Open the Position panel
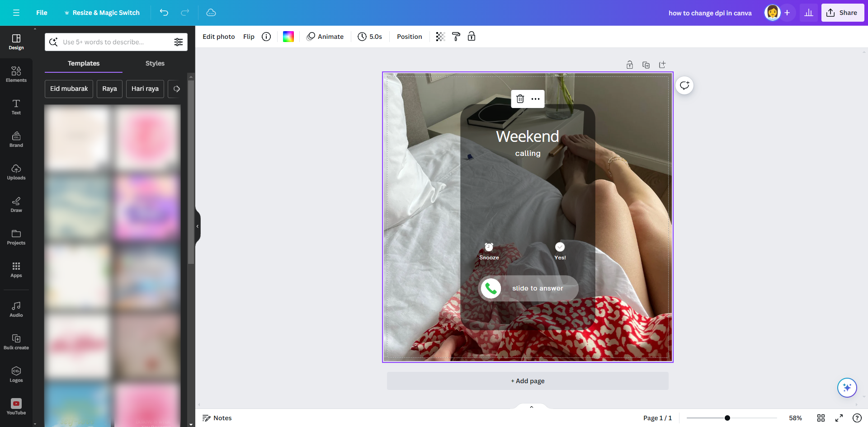This screenshot has height=427, width=868. click(410, 37)
